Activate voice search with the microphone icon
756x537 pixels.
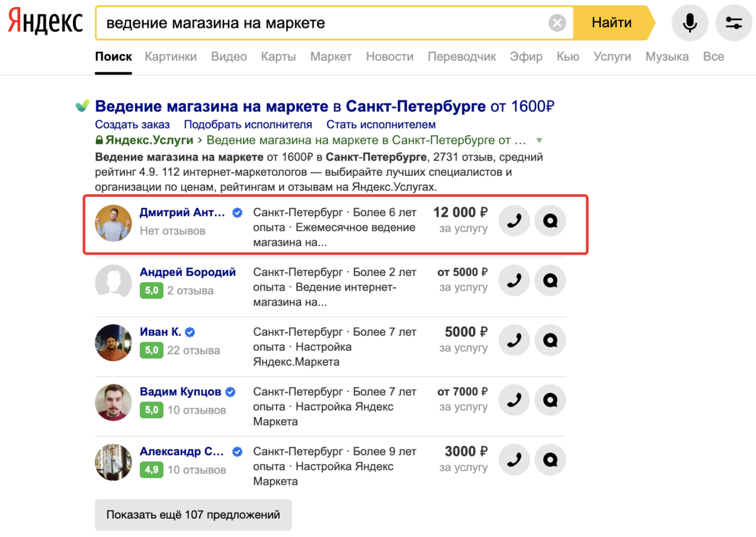tap(689, 22)
